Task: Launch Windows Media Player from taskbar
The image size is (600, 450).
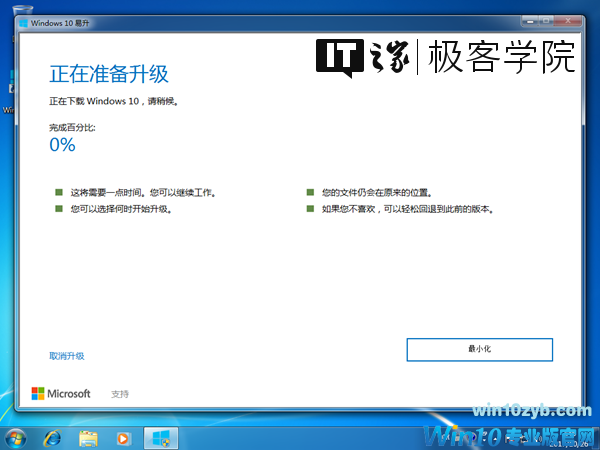Action: [x=123, y=437]
